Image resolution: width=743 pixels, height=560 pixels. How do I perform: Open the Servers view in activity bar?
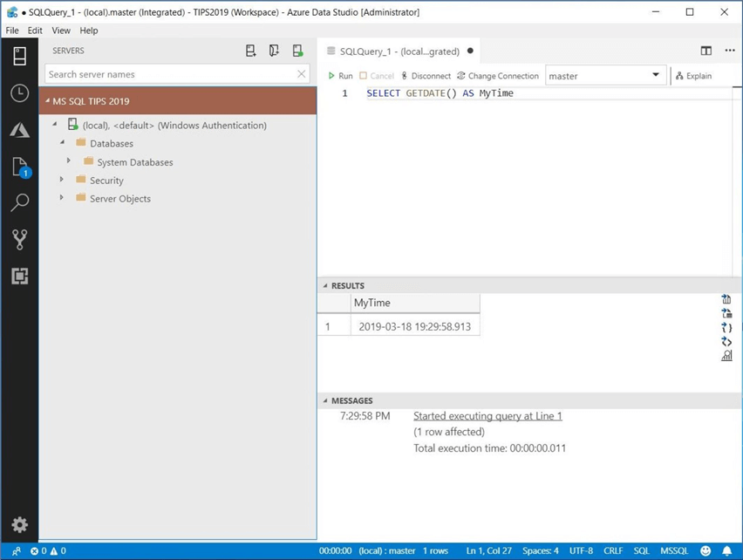coord(19,57)
